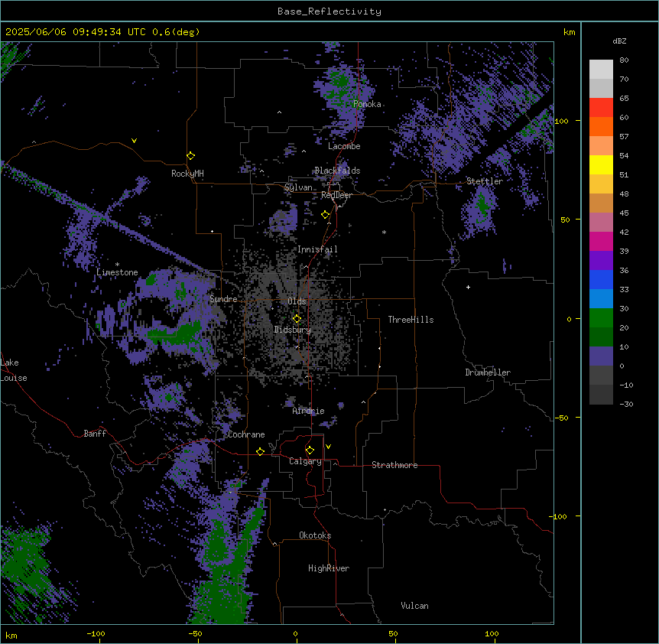This screenshot has width=659, height=644.
Task: Click the km unit label at bottom left
Action: pos(11,635)
